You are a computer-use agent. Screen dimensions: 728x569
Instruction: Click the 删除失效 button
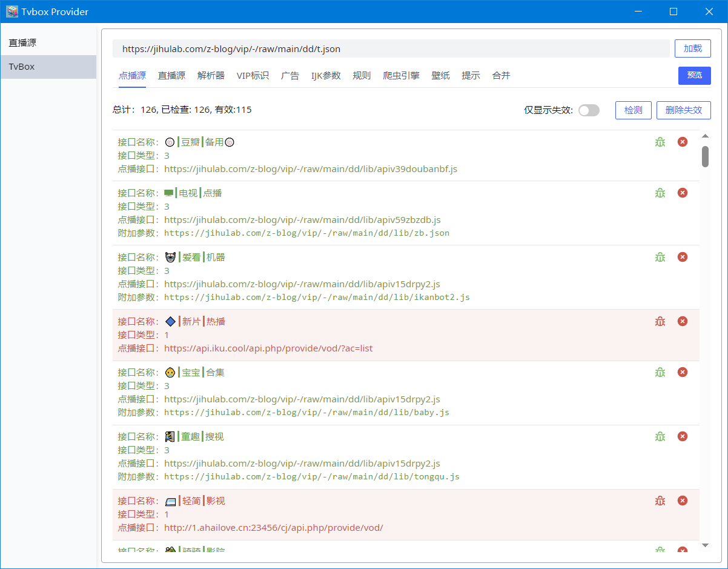(x=684, y=110)
